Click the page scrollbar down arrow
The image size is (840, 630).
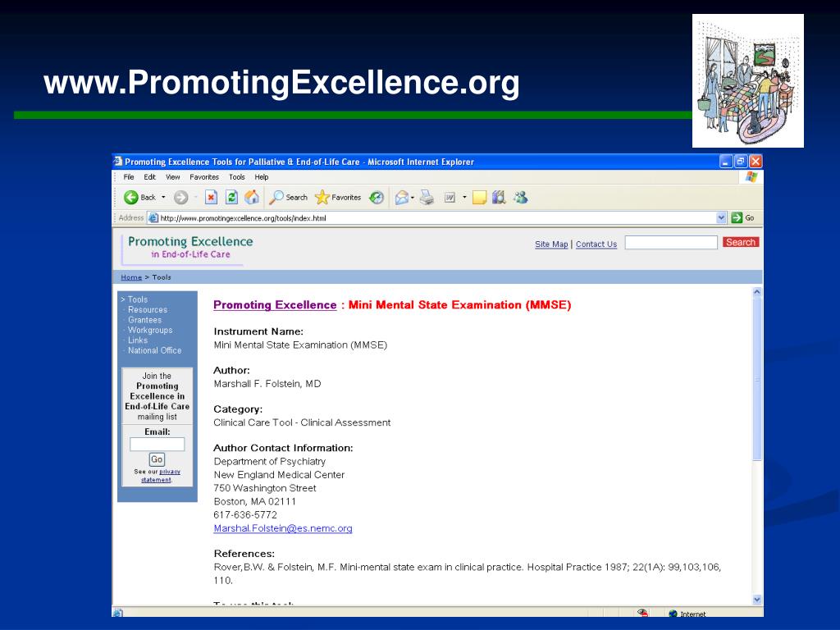pos(757,600)
